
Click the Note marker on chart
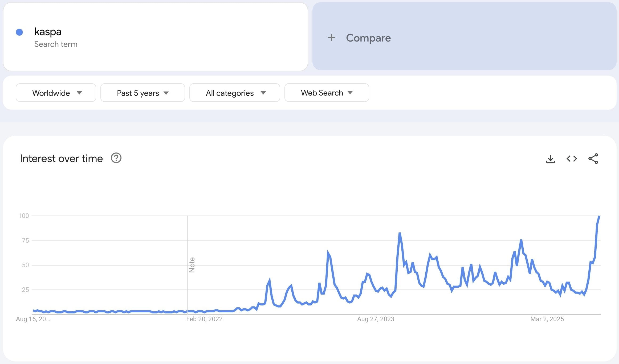[x=192, y=265]
